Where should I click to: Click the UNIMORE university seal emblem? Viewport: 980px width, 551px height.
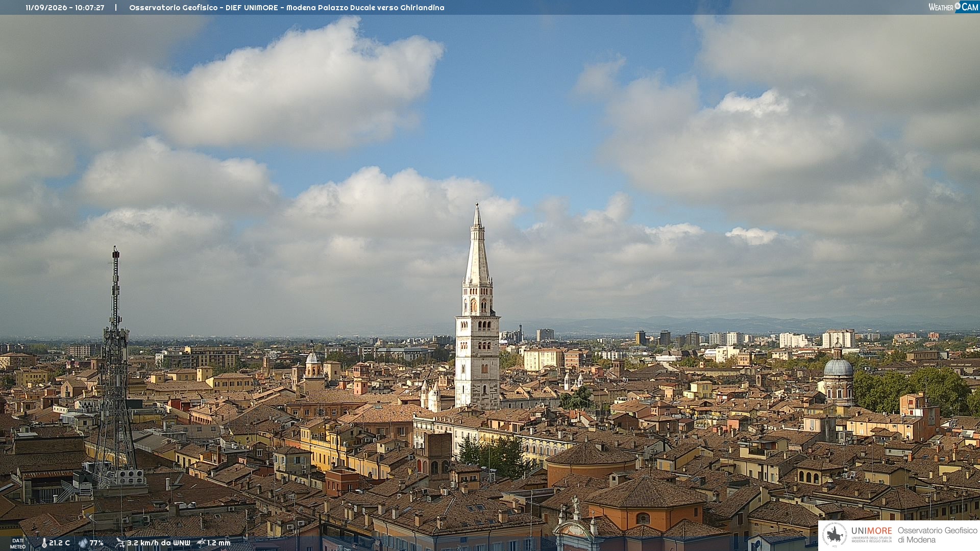(835, 535)
